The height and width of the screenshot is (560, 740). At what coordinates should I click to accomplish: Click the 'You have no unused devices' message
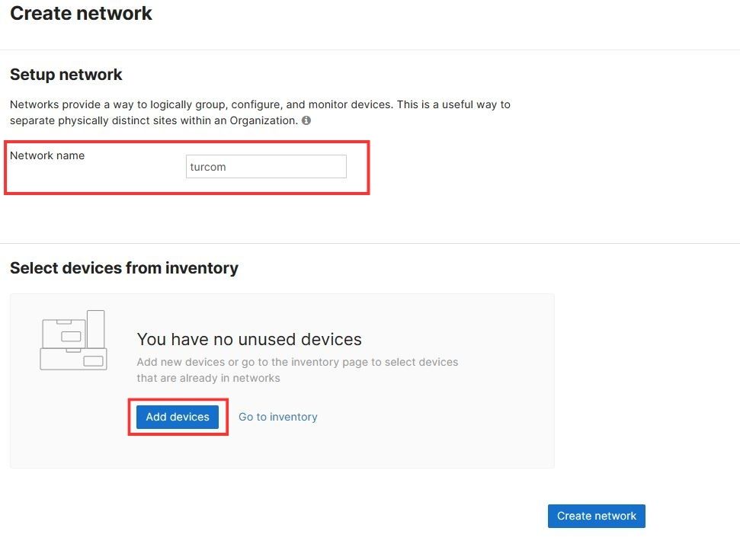coord(249,339)
